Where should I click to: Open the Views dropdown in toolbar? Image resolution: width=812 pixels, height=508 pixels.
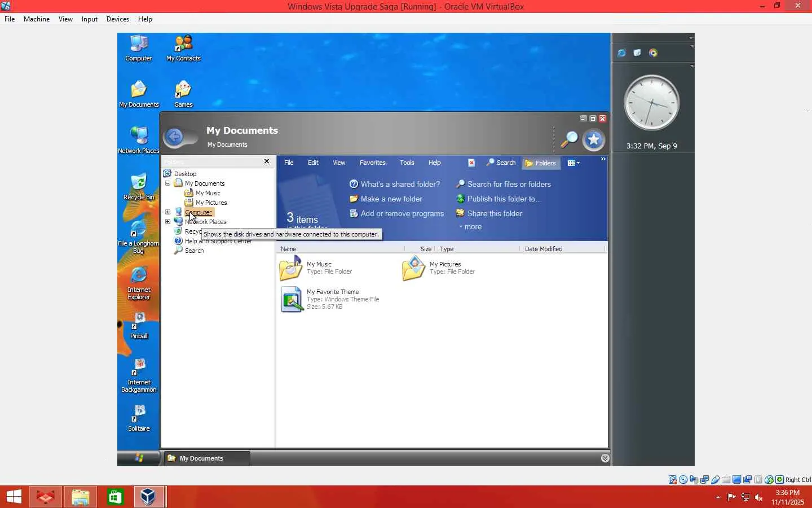tap(573, 163)
